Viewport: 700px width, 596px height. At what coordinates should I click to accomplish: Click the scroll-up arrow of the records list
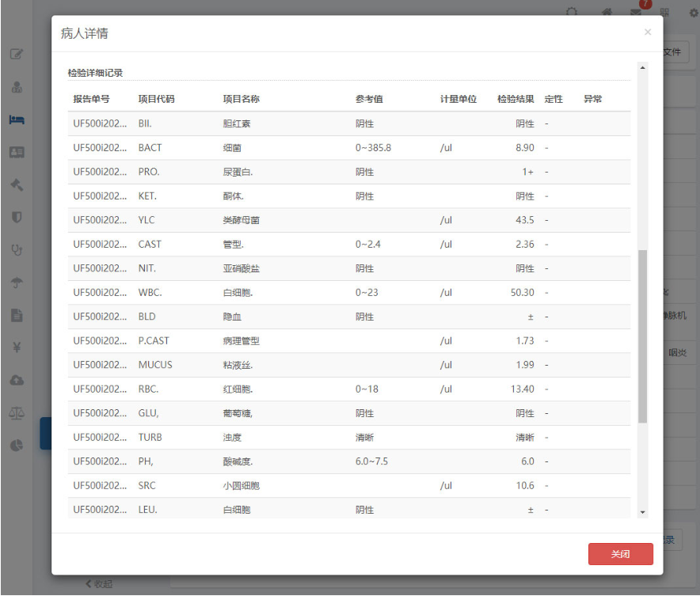[642, 68]
